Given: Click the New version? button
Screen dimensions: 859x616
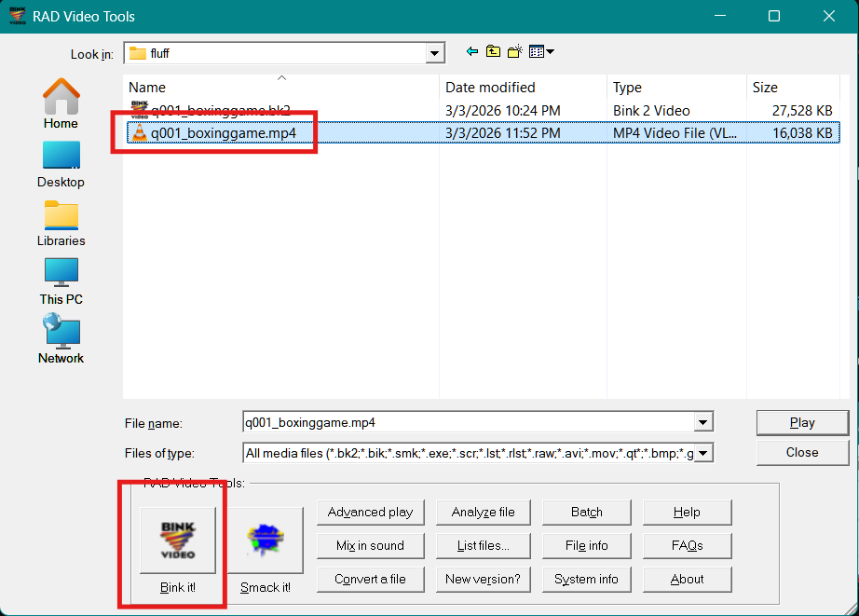Looking at the screenshot, I should 484,579.
